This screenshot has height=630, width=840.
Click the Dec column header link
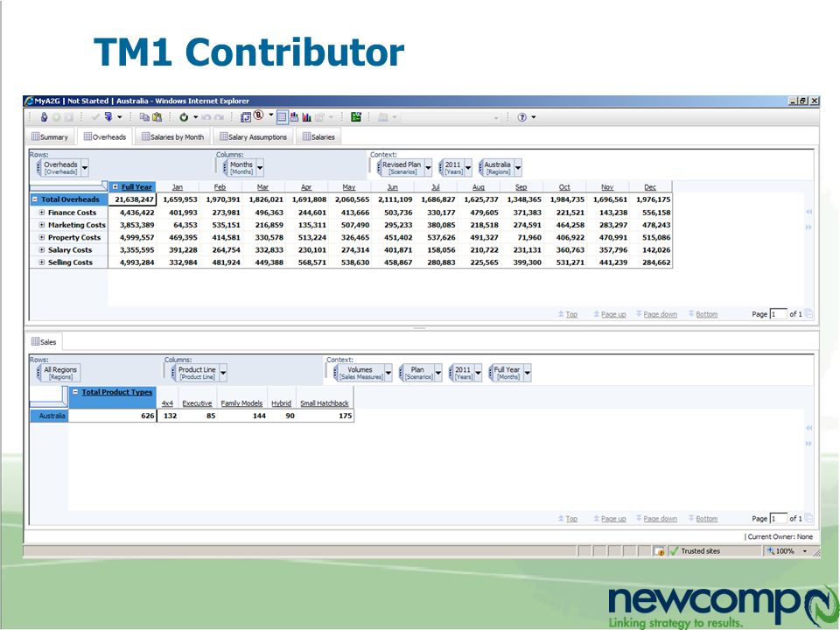pyautogui.click(x=650, y=187)
